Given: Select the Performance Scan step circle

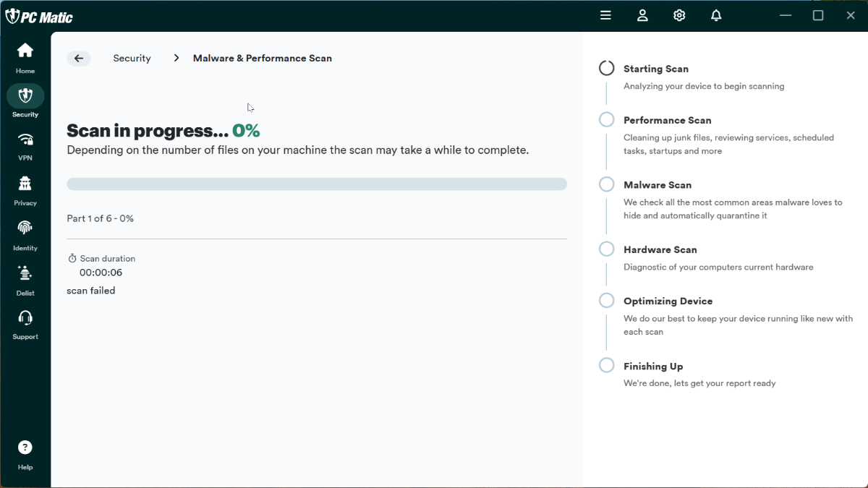Looking at the screenshot, I should coord(607,120).
